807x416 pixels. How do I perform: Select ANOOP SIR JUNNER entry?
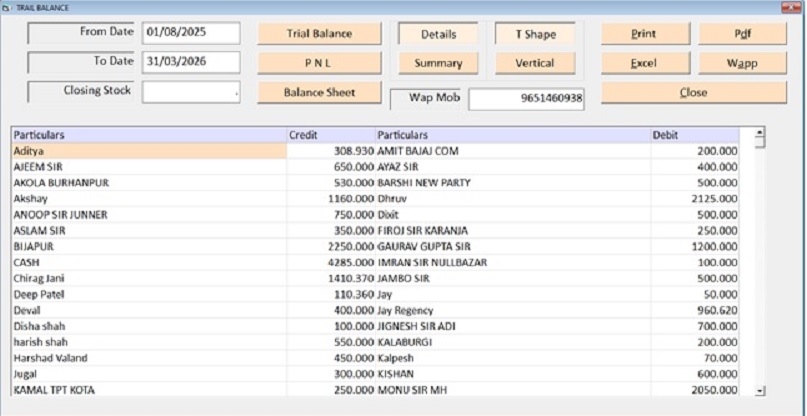pos(149,215)
